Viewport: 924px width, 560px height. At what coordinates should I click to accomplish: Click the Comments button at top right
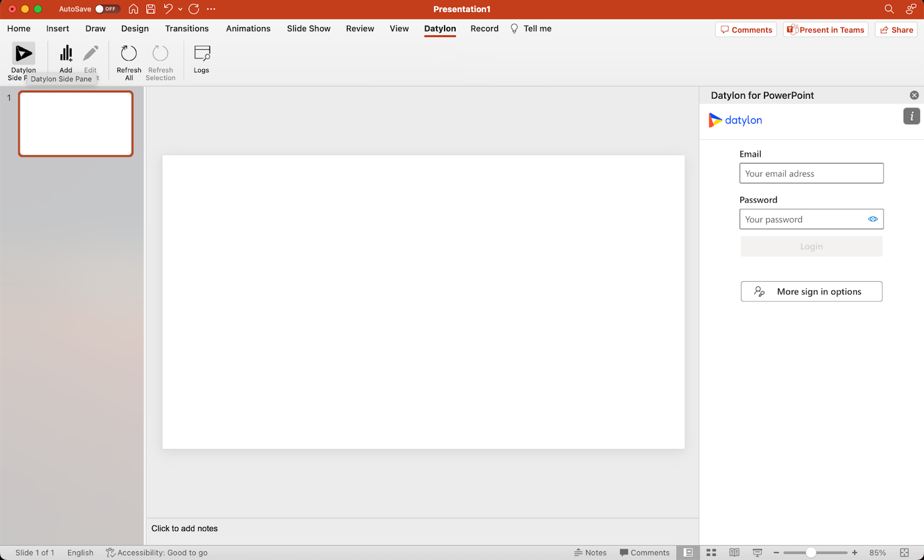pos(746,29)
